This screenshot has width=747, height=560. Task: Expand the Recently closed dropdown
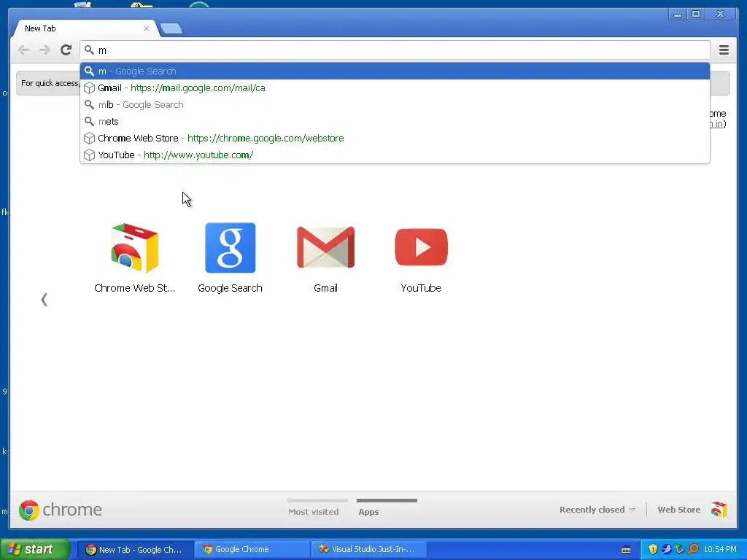pyautogui.click(x=597, y=510)
